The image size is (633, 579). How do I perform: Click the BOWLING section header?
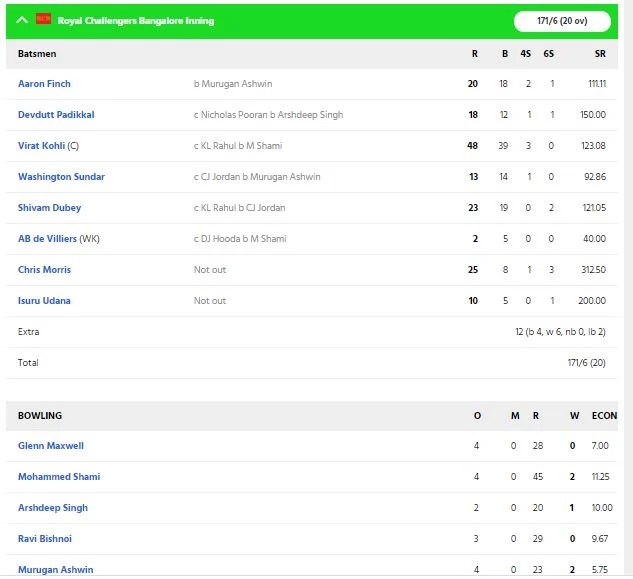click(40, 415)
